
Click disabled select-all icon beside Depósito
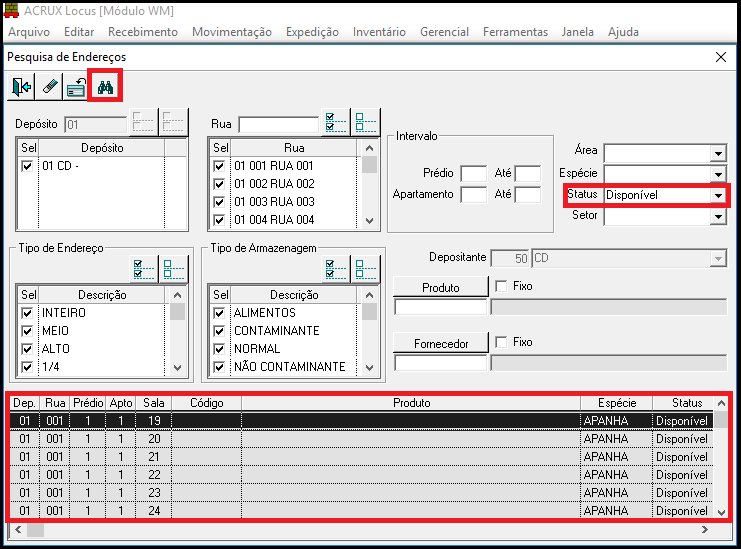(144, 122)
